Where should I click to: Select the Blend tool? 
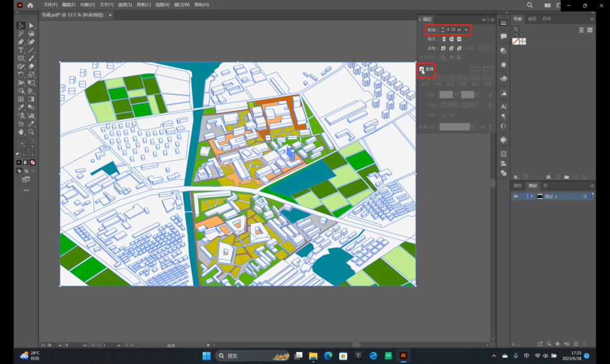click(32, 107)
